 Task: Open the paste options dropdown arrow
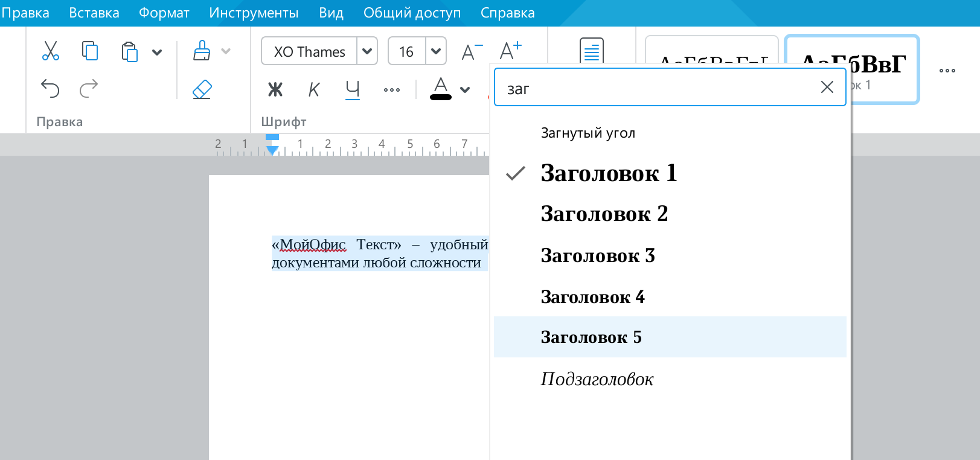pyautogui.click(x=157, y=52)
